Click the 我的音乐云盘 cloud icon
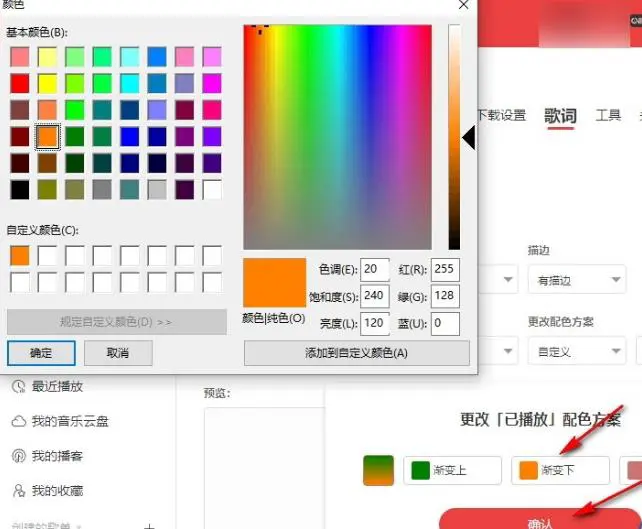642x529 pixels. tap(18, 421)
